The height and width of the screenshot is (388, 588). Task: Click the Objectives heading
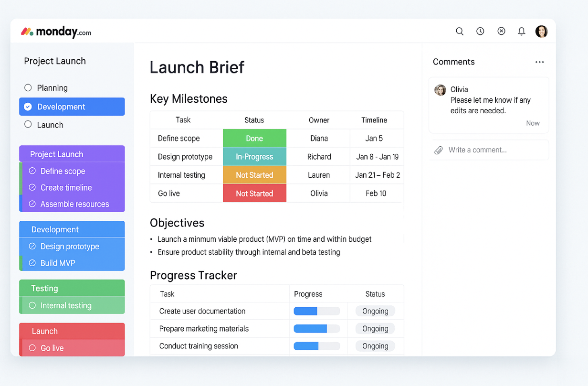[177, 223]
